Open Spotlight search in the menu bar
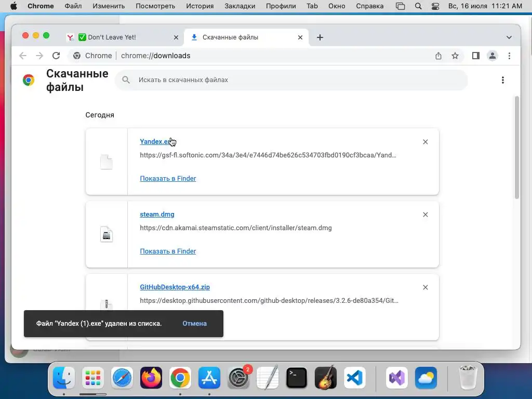Viewport: 532px width, 399px height. tap(418, 6)
